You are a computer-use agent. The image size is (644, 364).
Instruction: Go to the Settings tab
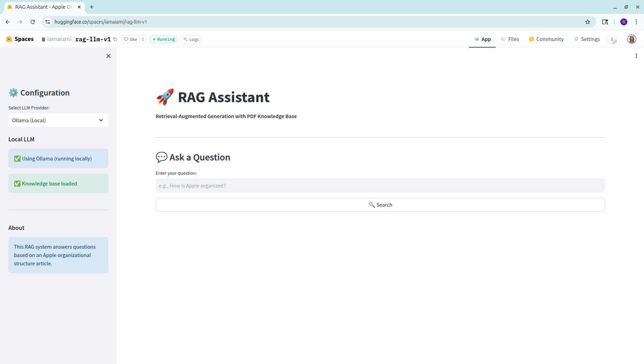tap(587, 39)
